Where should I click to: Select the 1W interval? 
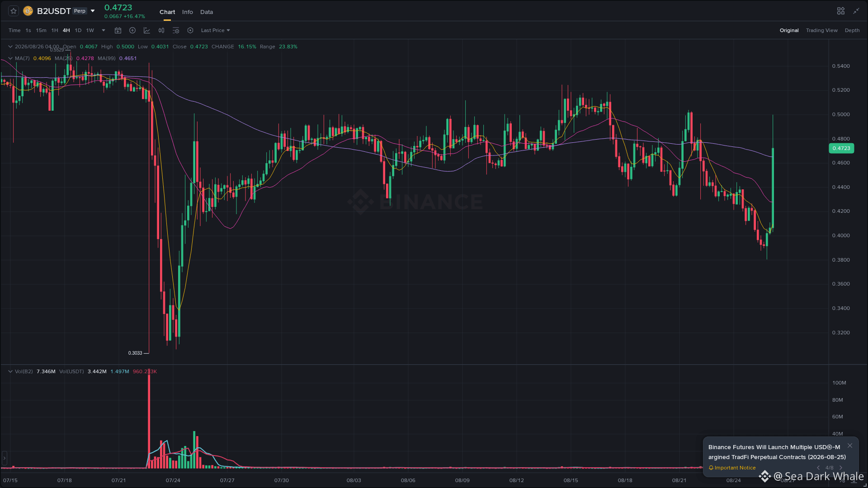coord(90,30)
